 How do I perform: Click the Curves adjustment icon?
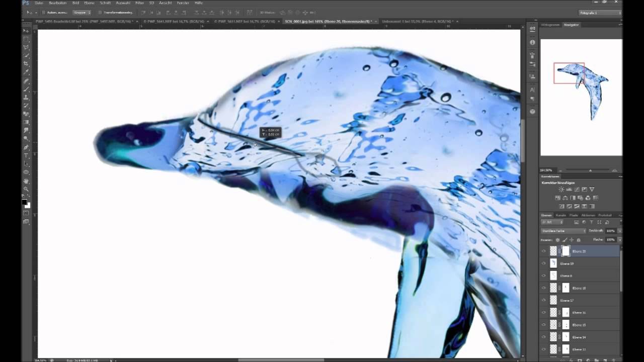pyautogui.click(x=577, y=190)
